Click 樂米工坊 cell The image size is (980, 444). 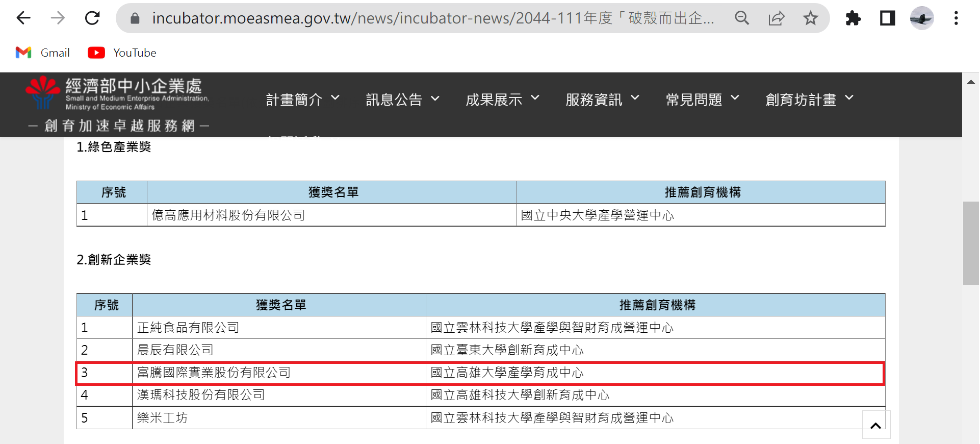point(279,418)
